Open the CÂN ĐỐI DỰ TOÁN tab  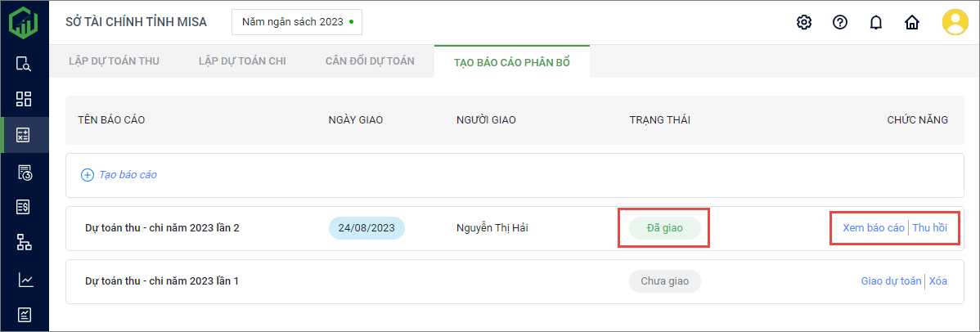coord(370,61)
